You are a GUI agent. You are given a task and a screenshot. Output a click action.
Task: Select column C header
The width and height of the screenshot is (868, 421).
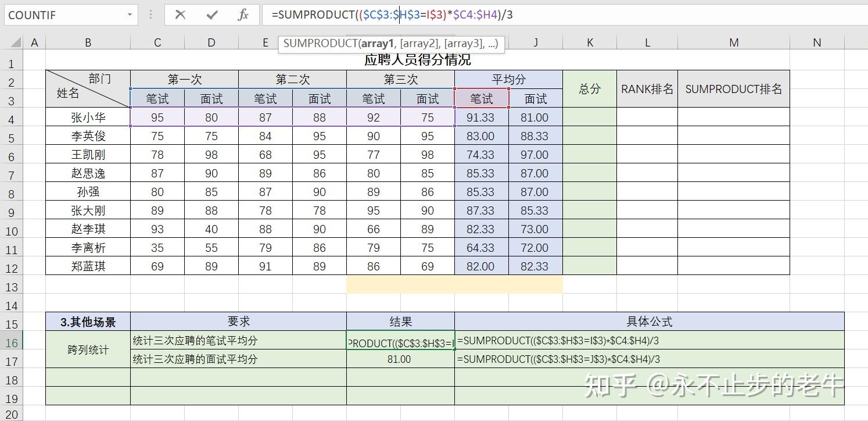157,42
